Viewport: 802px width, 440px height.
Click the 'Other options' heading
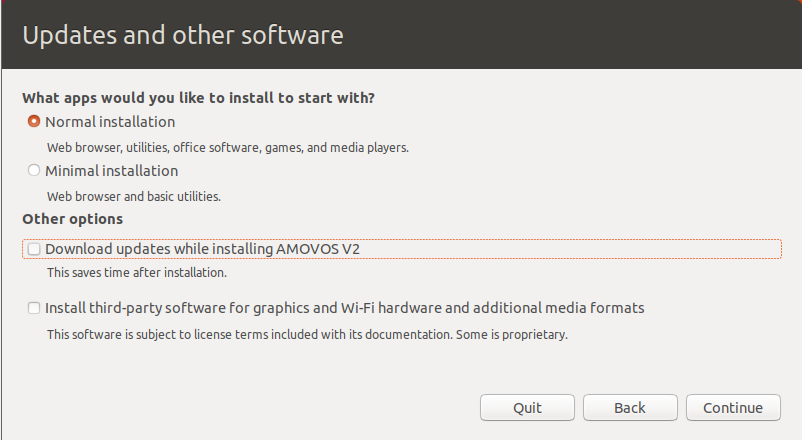coord(73,219)
